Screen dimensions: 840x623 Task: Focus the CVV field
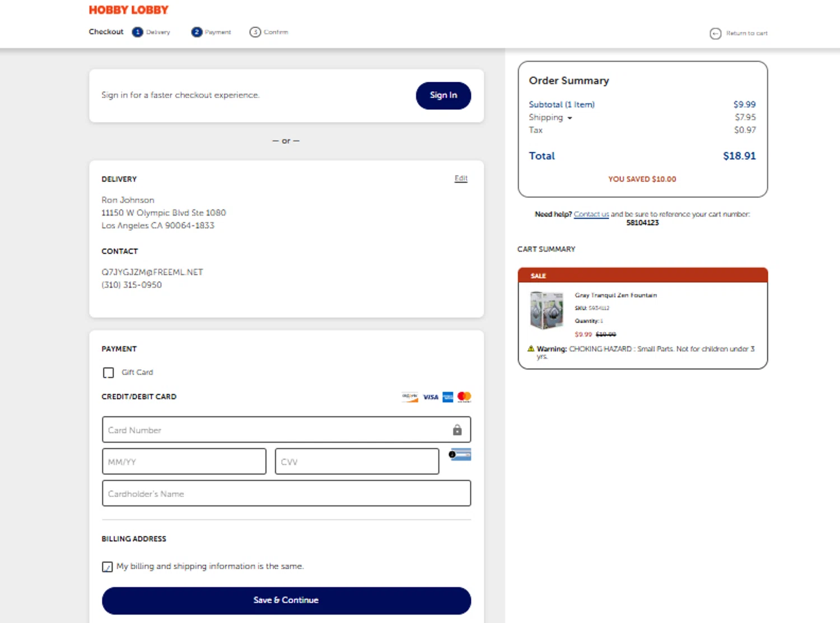click(357, 462)
